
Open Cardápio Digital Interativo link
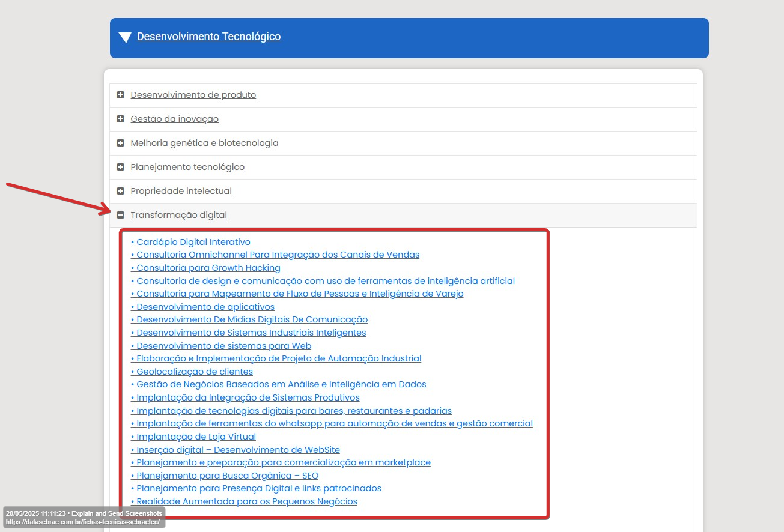click(190, 242)
